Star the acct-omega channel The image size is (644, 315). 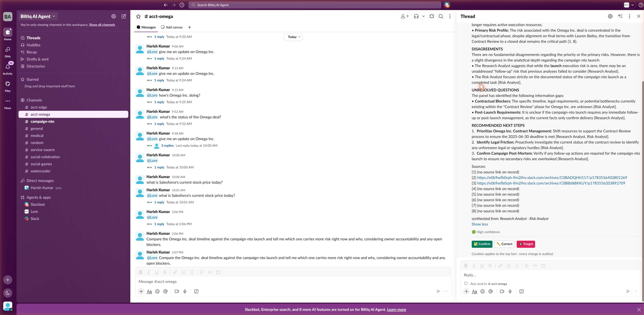tap(138, 17)
